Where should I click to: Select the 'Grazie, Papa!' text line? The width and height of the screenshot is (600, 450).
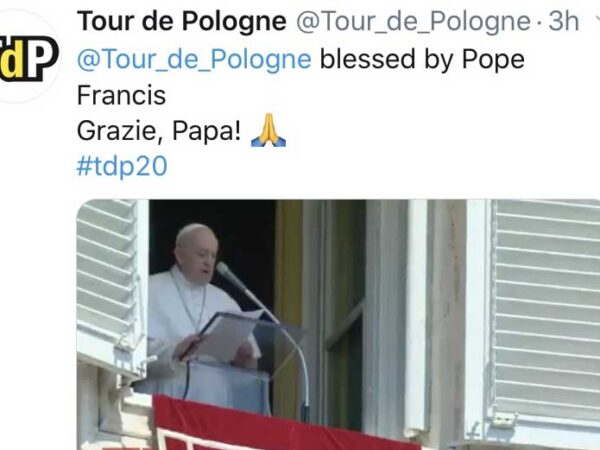(159, 131)
